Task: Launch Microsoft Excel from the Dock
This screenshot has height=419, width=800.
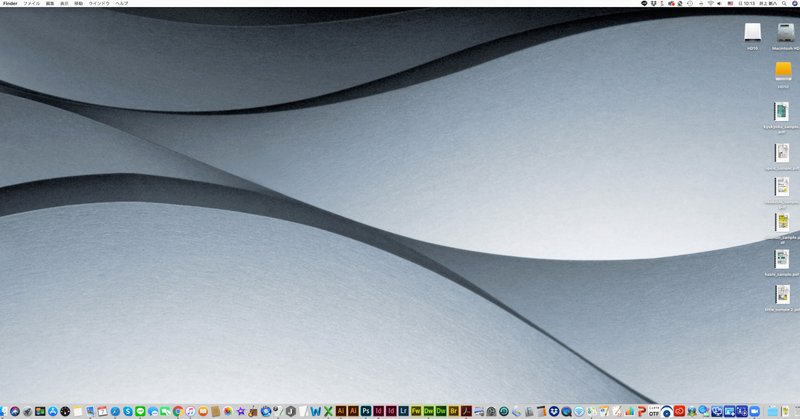Action: (328, 411)
